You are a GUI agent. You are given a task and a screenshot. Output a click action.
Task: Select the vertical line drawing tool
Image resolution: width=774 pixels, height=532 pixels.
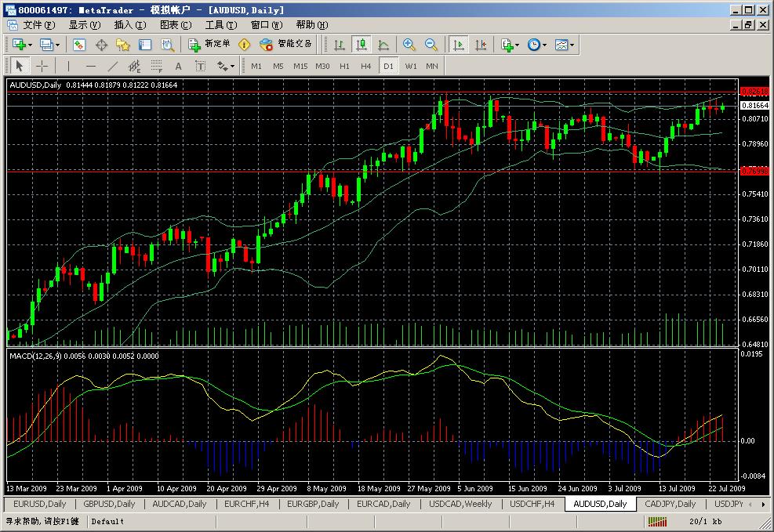coord(68,66)
